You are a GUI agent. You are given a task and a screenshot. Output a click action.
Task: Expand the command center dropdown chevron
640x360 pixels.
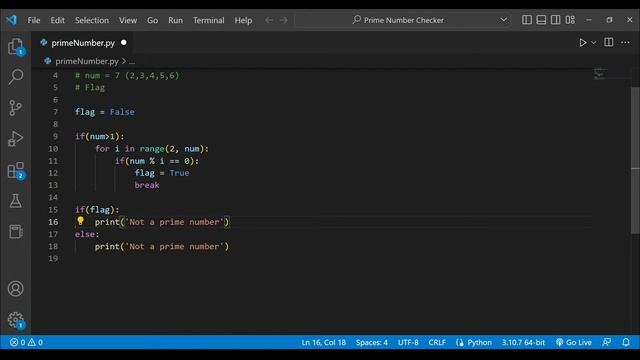pos(503,20)
